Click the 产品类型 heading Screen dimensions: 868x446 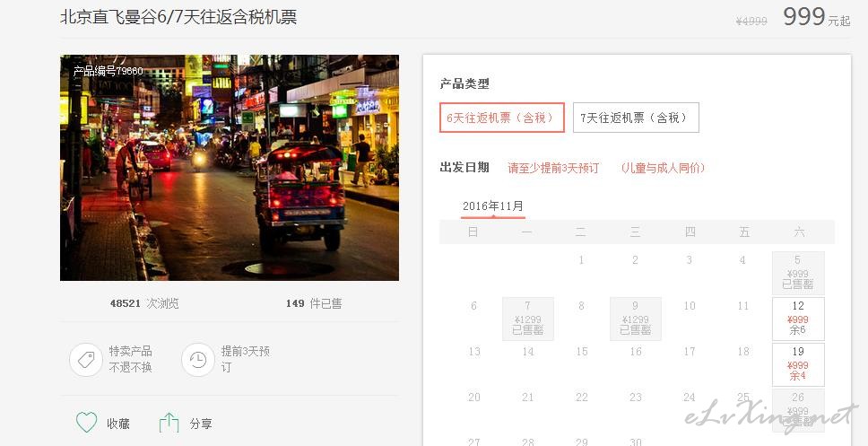tap(464, 84)
